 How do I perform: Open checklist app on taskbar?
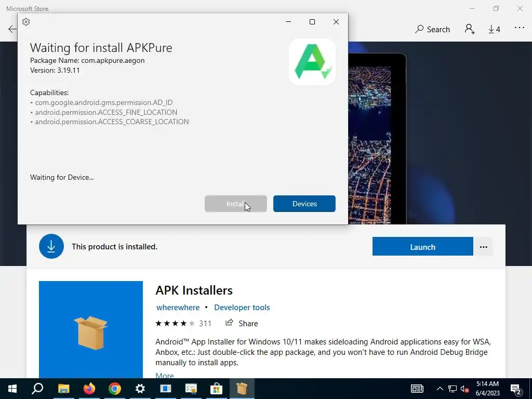(x=191, y=389)
